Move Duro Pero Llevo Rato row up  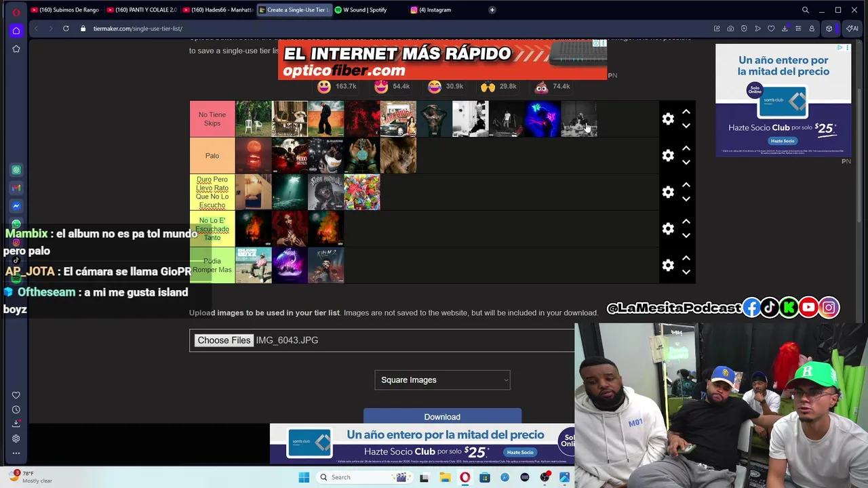(x=686, y=185)
